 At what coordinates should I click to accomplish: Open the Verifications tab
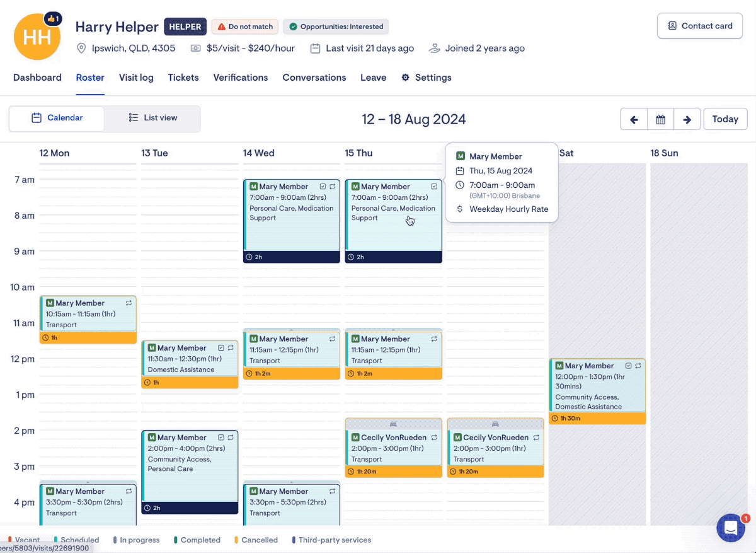[x=240, y=78]
